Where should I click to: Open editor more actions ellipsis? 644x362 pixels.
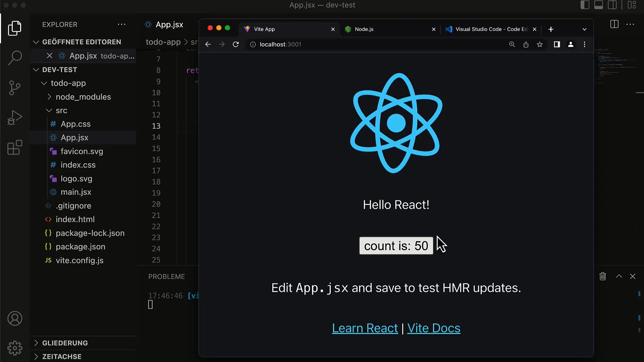(x=630, y=24)
